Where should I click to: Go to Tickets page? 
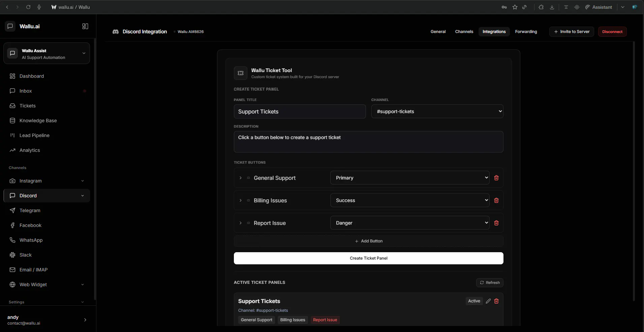tap(47, 106)
